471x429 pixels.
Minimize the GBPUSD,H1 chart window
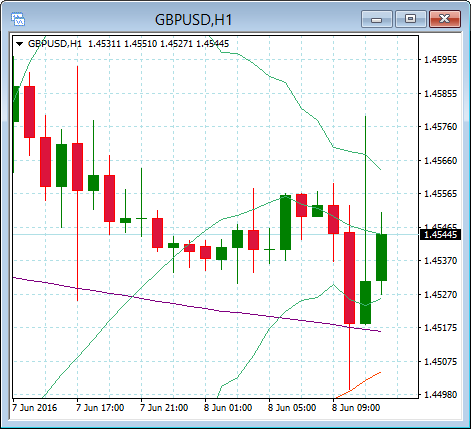click(x=377, y=19)
